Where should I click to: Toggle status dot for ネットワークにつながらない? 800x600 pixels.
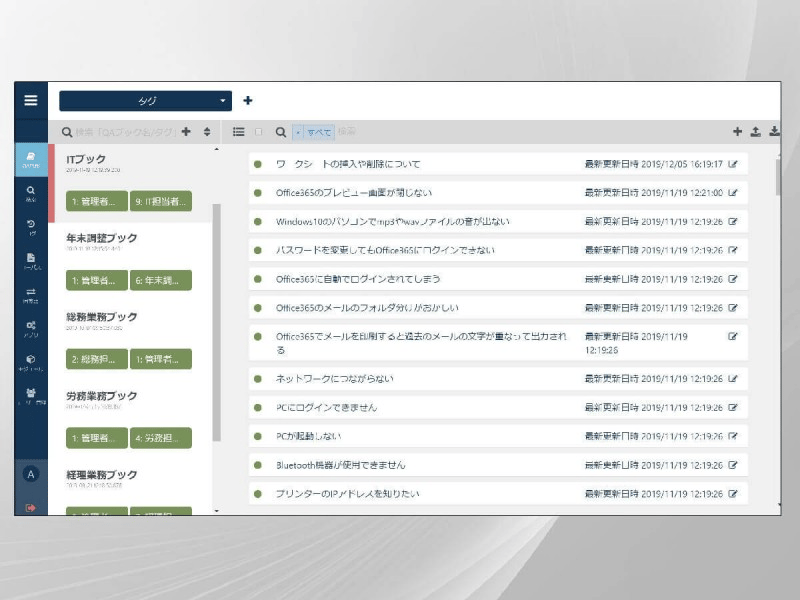coord(258,379)
